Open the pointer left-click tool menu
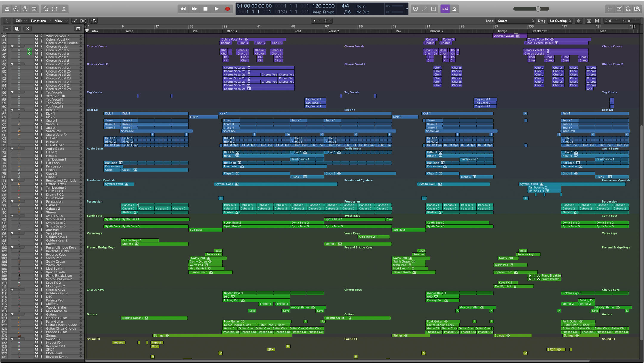The image size is (644, 364). (316, 21)
